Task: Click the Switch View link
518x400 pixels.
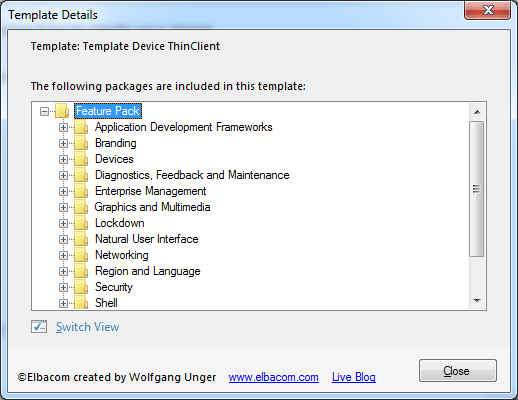Action: coord(87,327)
